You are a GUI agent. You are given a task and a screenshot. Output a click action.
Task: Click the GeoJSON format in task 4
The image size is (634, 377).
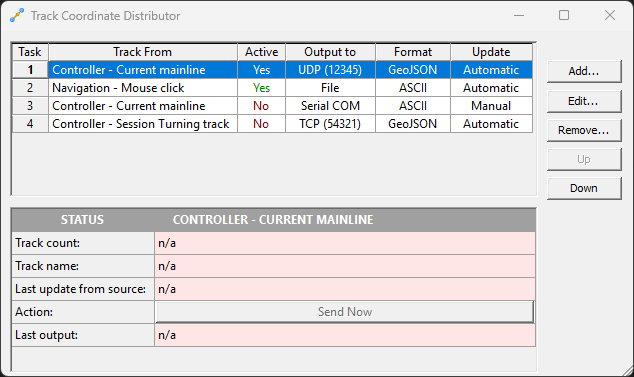pyautogui.click(x=413, y=123)
